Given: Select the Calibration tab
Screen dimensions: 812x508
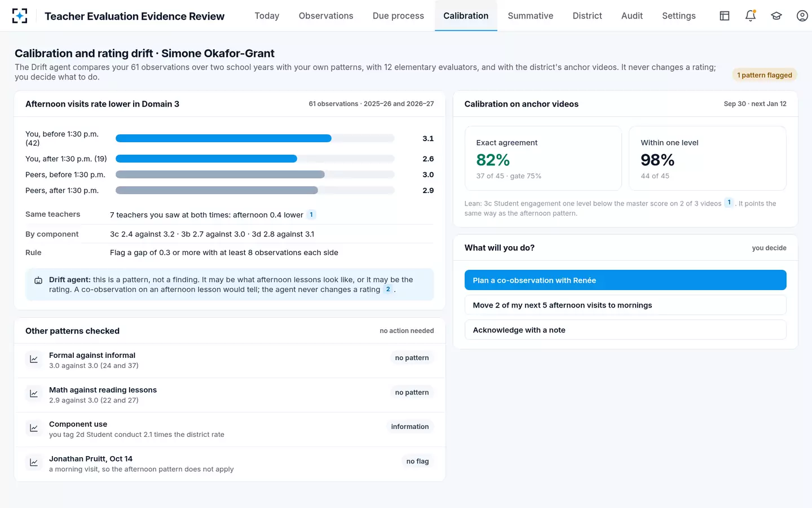Looking at the screenshot, I should pyautogui.click(x=466, y=16).
